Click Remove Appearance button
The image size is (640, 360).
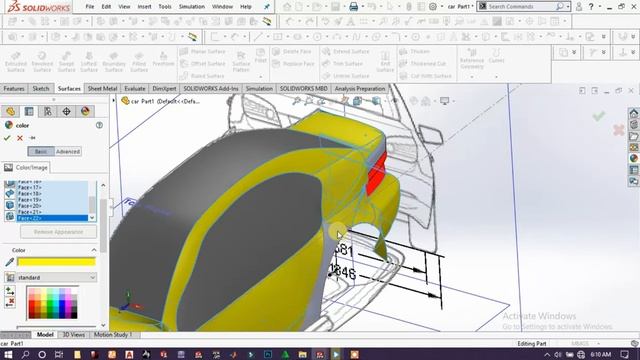click(x=58, y=232)
